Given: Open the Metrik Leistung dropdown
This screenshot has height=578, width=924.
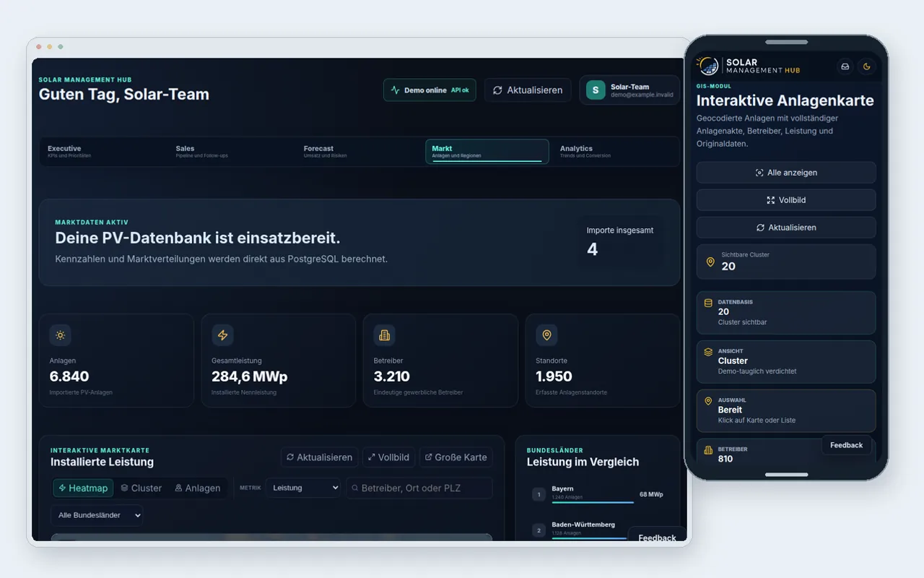Looking at the screenshot, I should coord(303,488).
